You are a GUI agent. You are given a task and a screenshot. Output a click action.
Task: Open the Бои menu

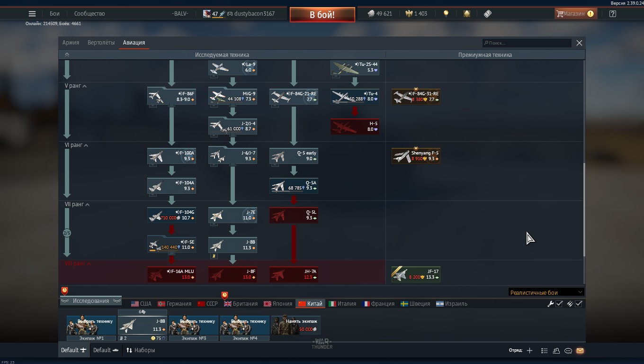click(54, 14)
